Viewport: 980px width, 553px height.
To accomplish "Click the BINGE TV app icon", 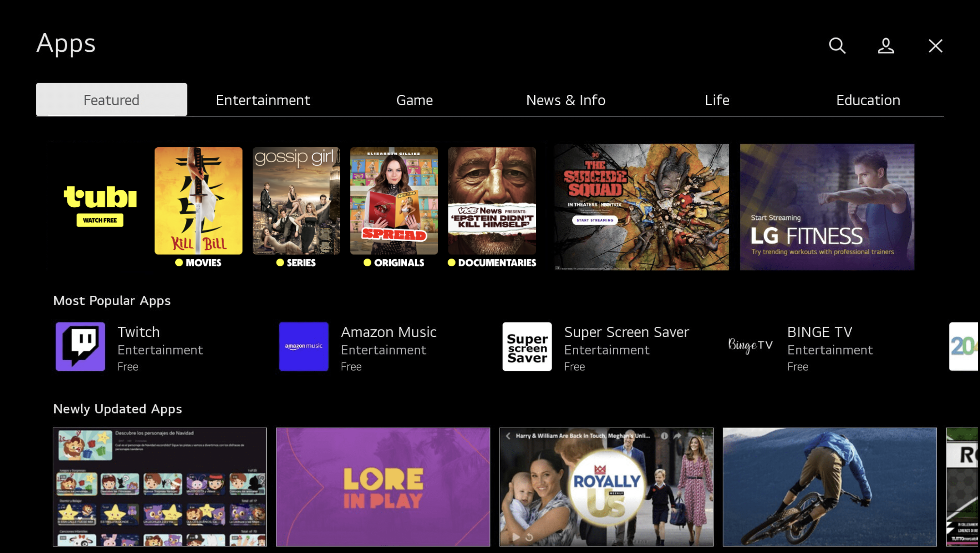I will pos(750,347).
